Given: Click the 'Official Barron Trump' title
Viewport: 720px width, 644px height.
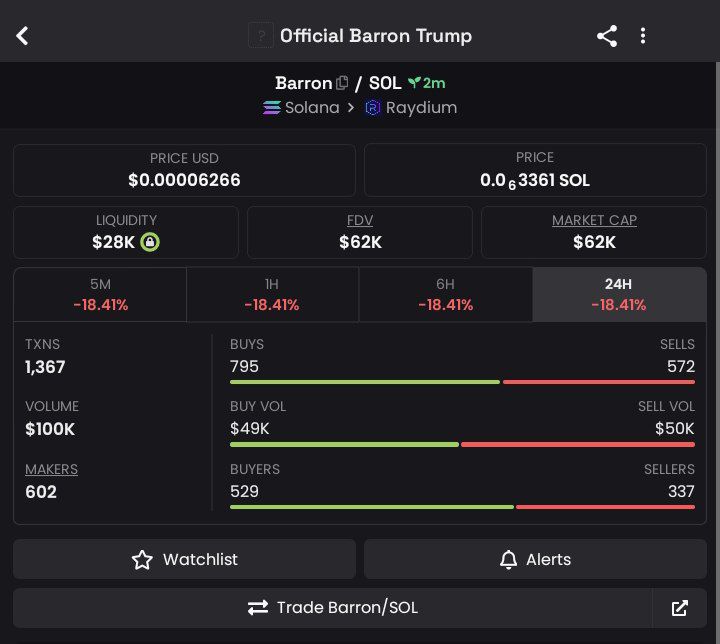Looking at the screenshot, I should point(376,36).
